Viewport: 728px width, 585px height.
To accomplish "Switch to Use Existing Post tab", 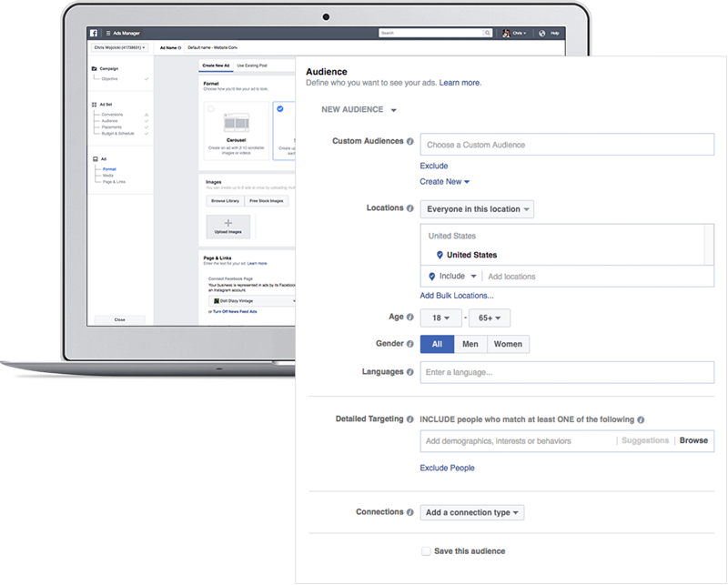I will 252,66.
